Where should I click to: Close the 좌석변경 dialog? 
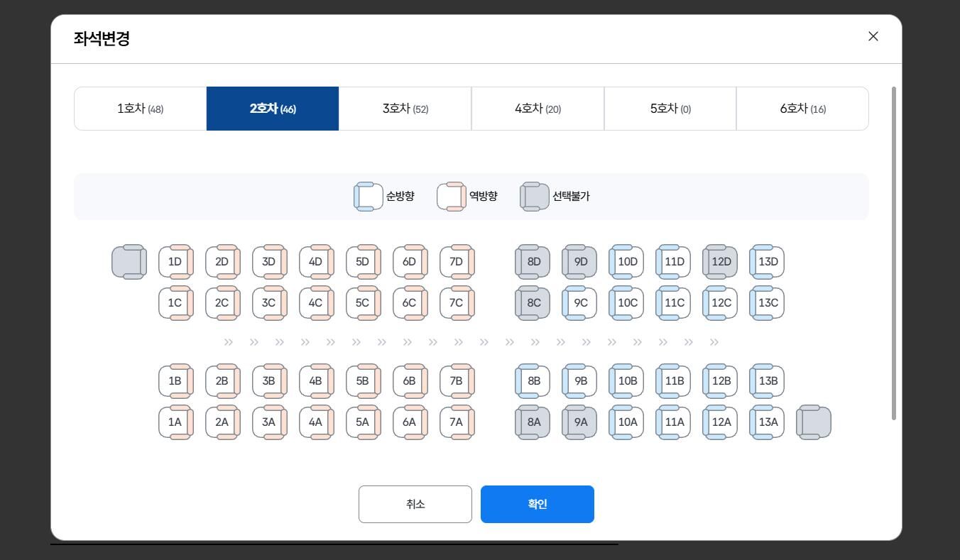coord(873,36)
